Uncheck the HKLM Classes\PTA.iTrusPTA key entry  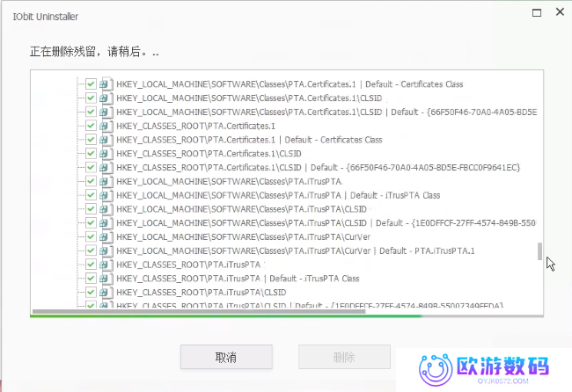pyautogui.click(x=91, y=181)
